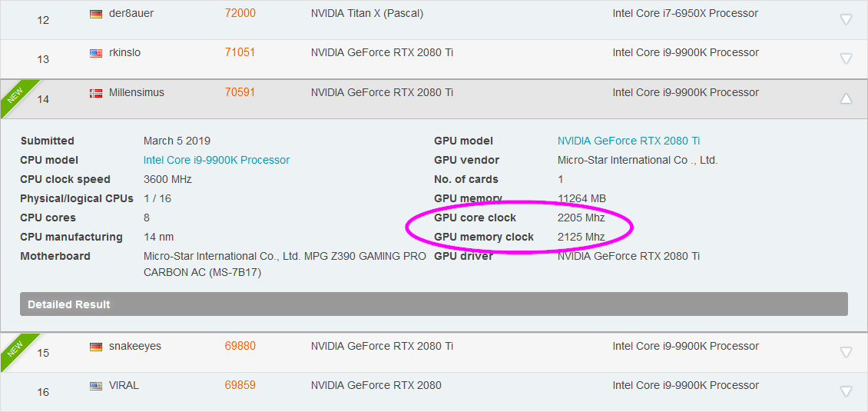Open score 69859 result

(240, 385)
